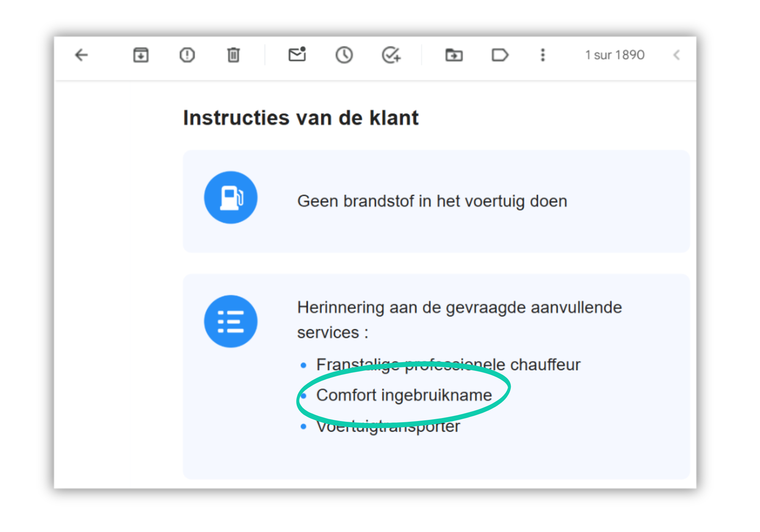Go back to inbox with arrow
Viewport: 760px width, 532px height.
click(81, 55)
